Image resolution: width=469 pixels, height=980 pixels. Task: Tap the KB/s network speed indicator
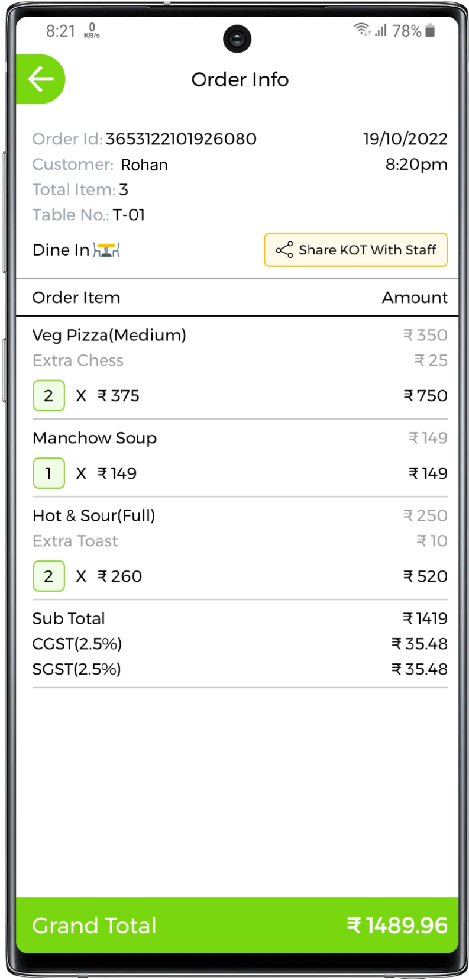coord(92,31)
